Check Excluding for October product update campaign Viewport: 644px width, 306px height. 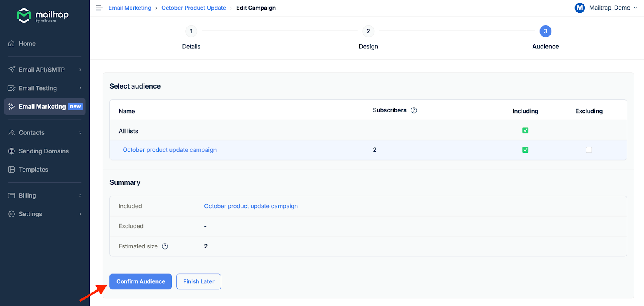pos(589,150)
